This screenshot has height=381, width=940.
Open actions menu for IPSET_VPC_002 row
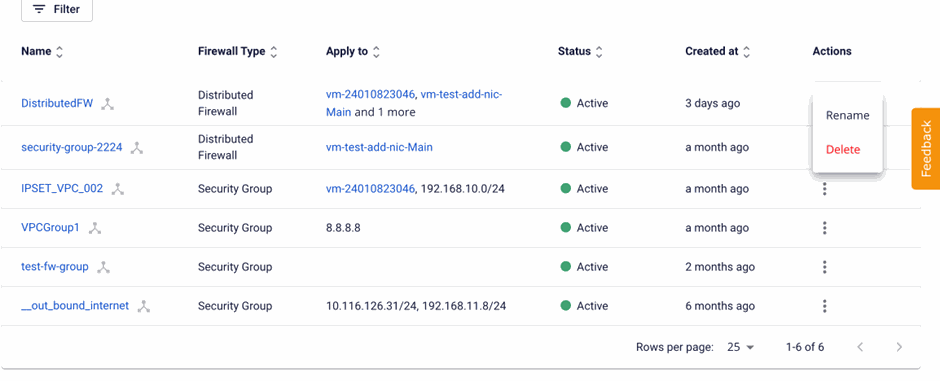point(825,189)
